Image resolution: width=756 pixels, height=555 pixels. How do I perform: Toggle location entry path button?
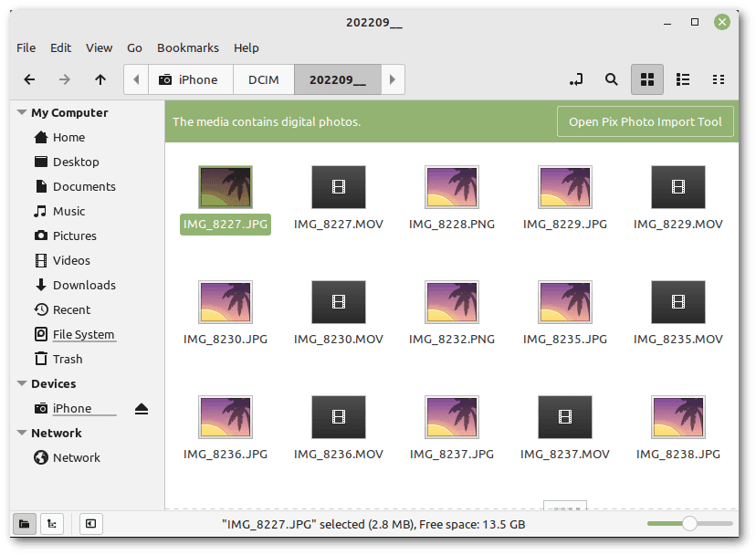click(576, 79)
